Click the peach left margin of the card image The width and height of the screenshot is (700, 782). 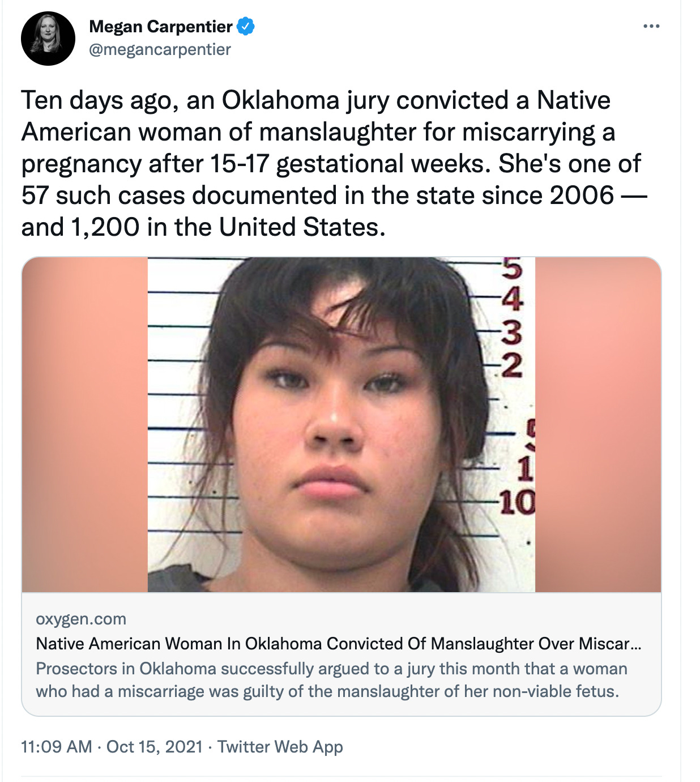click(85, 424)
